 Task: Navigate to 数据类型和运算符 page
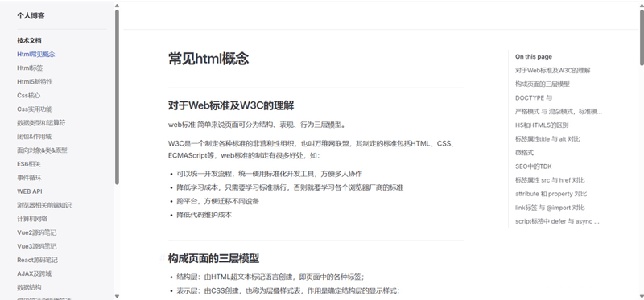pos(41,123)
